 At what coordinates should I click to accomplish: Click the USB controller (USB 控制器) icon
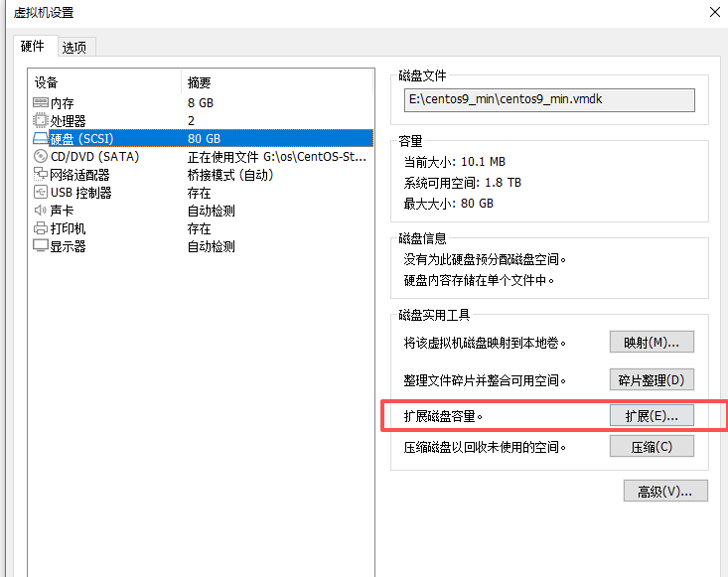tap(41, 193)
